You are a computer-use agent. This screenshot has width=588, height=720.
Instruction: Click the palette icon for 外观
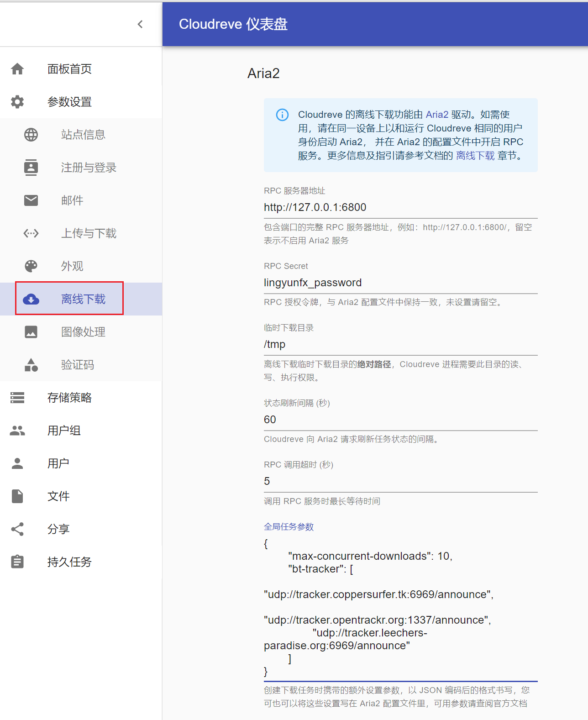[x=31, y=266]
